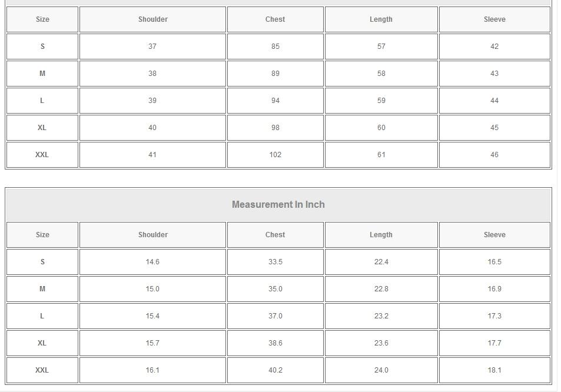The height and width of the screenshot is (392, 561).
Task: Click the length value 24.0
Action: [x=381, y=370]
